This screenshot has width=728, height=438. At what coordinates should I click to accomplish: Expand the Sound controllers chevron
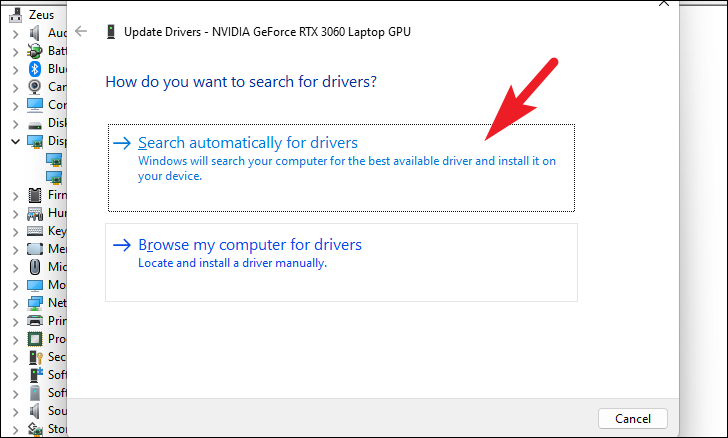point(15,412)
